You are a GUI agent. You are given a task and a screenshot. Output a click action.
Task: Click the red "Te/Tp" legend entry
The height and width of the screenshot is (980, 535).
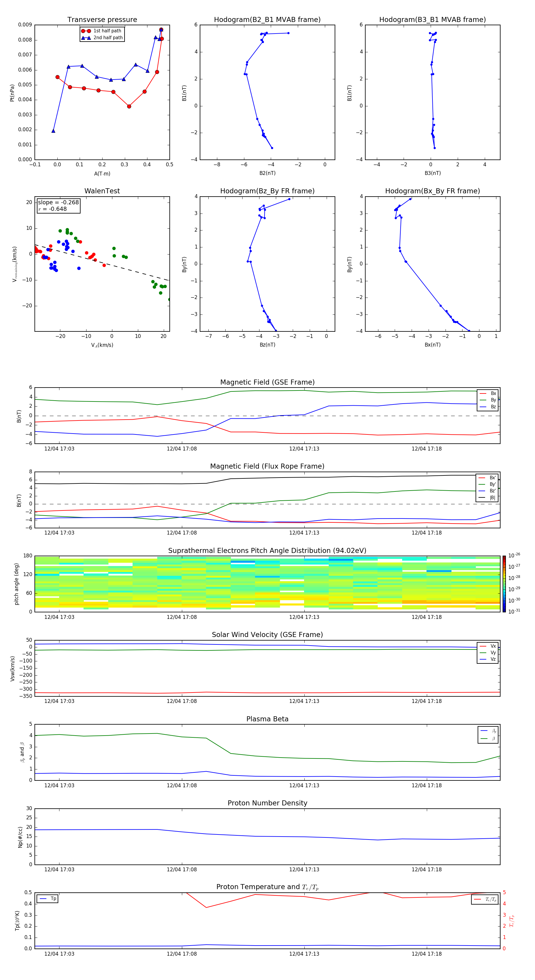tap(485, 899)
